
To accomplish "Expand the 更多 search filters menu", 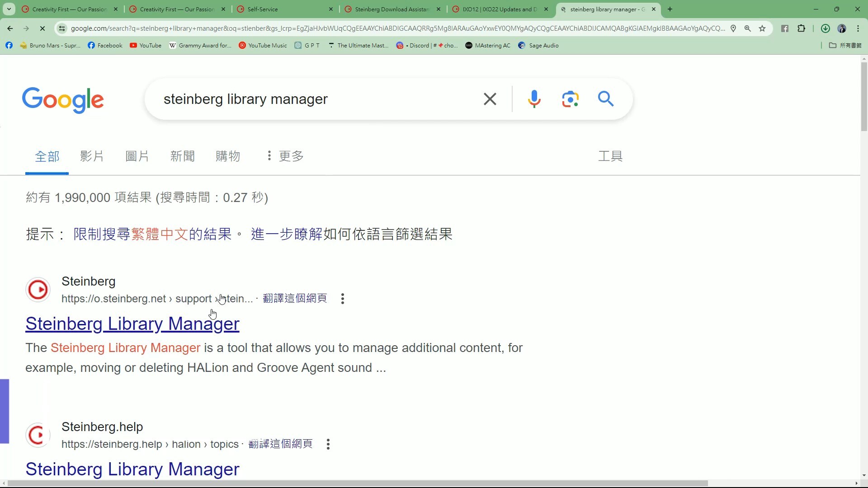I will 285,156.
